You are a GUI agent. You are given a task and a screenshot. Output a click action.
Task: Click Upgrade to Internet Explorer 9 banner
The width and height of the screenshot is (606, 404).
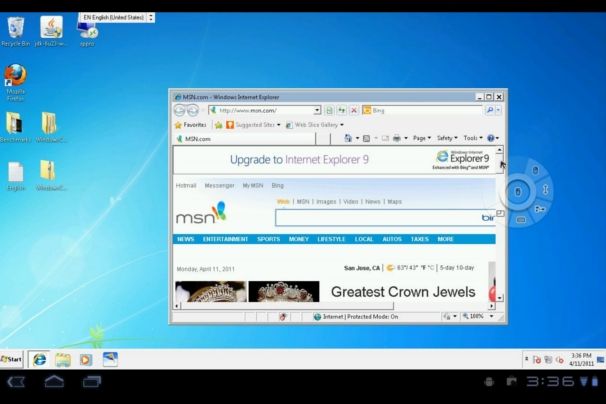point(335,160)
